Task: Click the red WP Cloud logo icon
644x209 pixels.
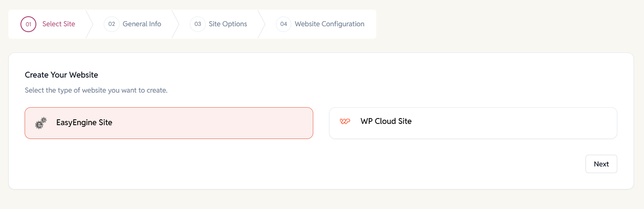Action: 345,121
